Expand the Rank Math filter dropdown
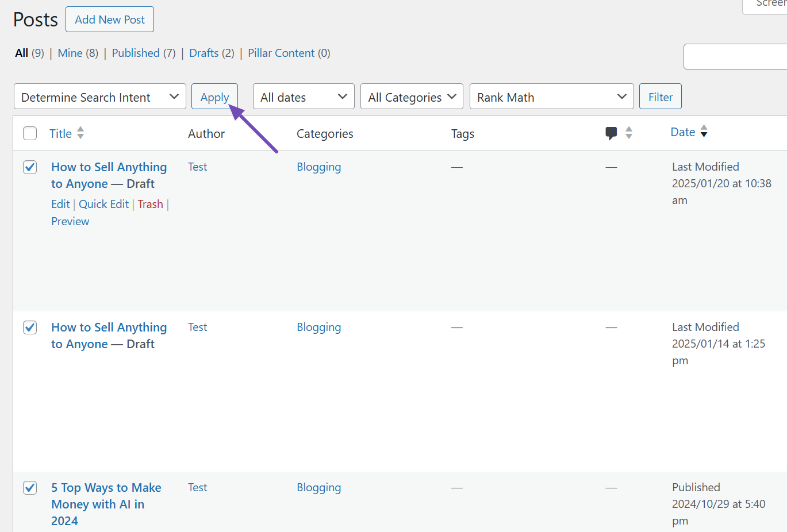The image size is (787, 532). pyautogui.click(x=551, y=97)
